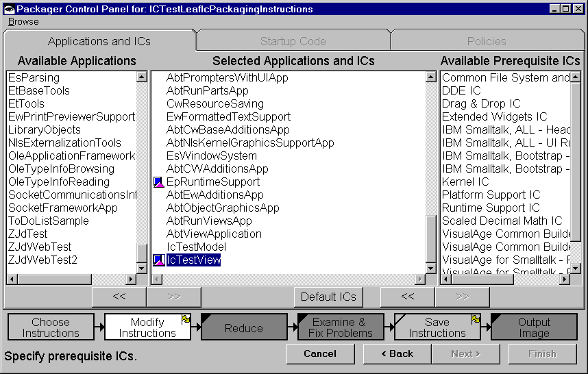Open the Browse menu
The height and width of the screenshot is (374, 588).
click(x=23, y=21)
